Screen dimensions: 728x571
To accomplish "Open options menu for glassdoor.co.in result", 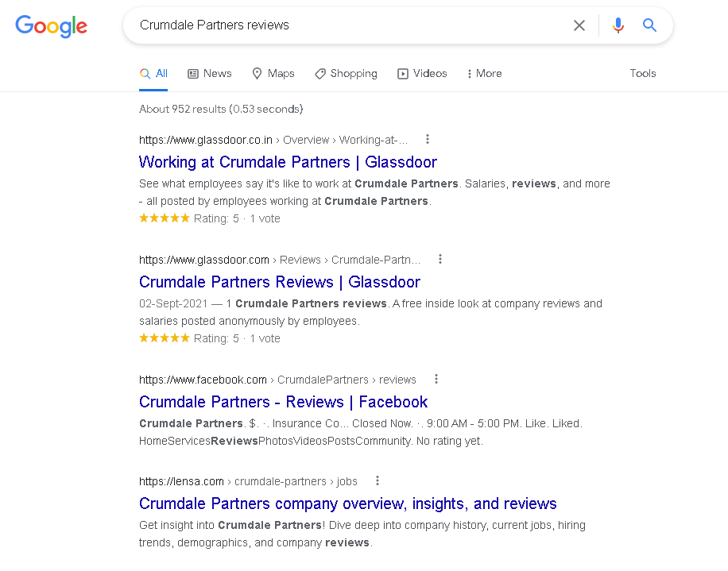I will 427,139.
